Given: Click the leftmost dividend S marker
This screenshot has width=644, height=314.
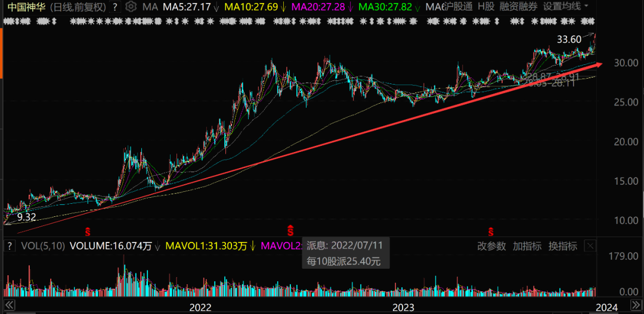Looking at the screenshot, I should tap(88, 232).
